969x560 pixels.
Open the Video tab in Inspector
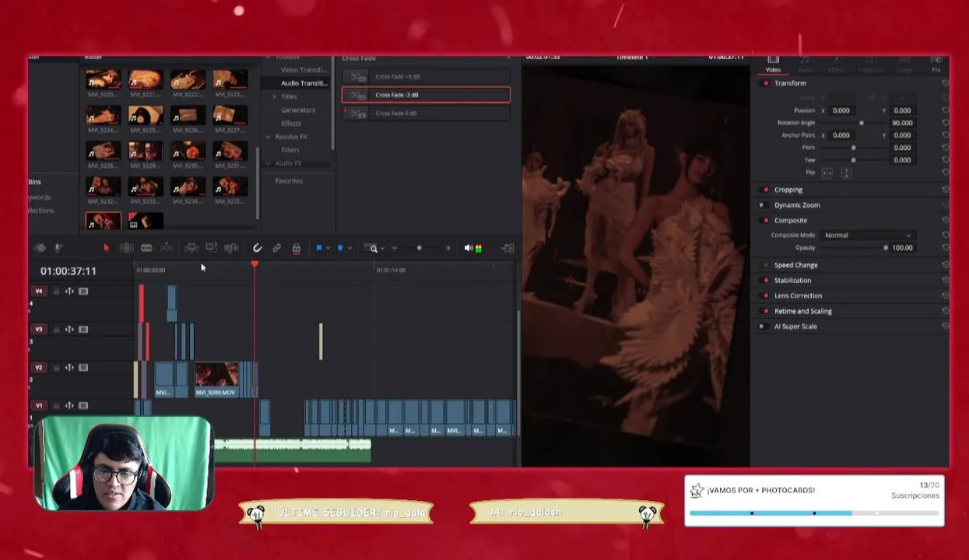773,64
